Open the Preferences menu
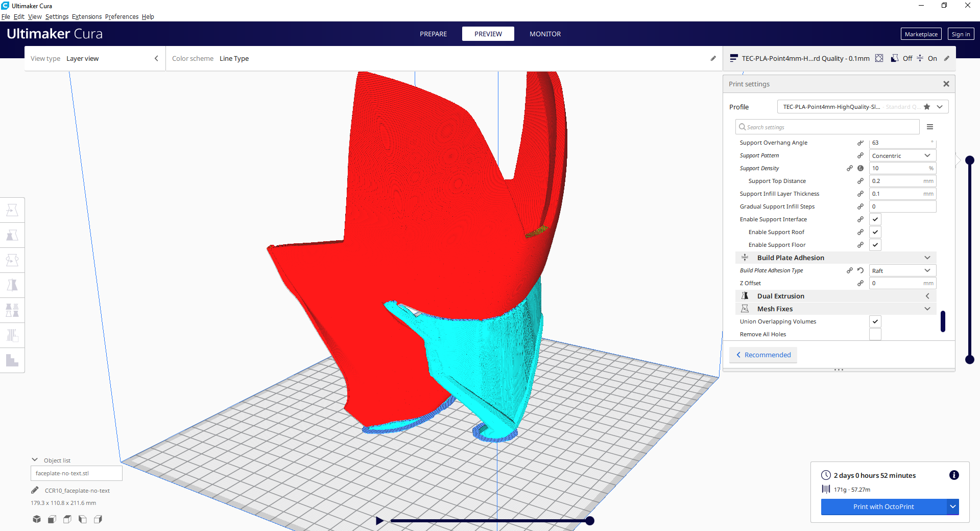The image size is (980, 531). click(122, 16)
